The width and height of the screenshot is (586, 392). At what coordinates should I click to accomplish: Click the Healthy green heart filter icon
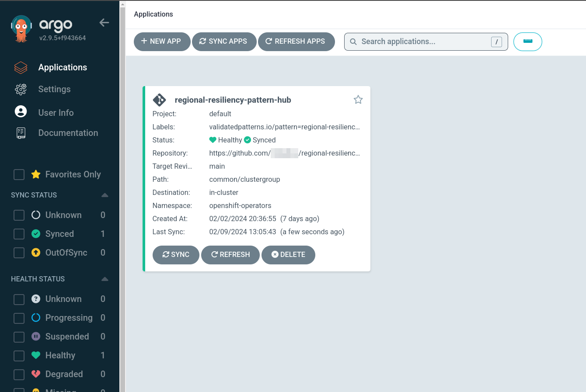[36, 355]
